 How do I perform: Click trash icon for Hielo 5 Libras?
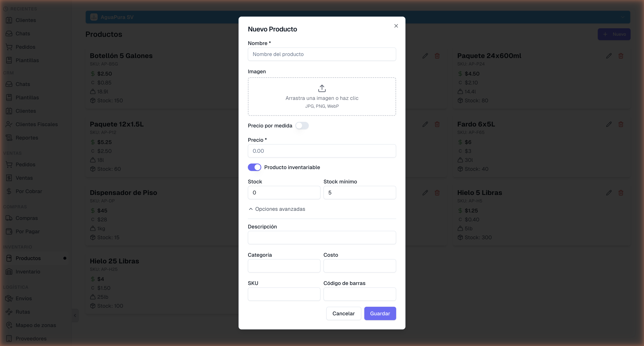click(x=621, y=193)
